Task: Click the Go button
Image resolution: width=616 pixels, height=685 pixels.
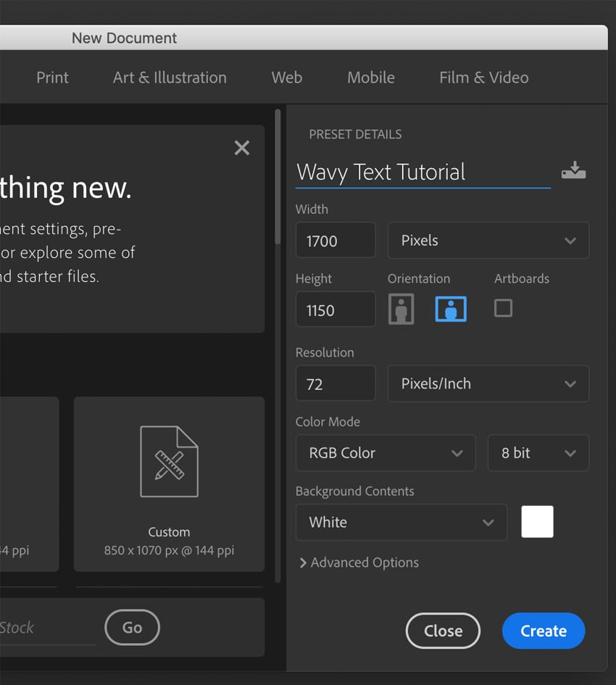Action: (x=133, y=627)
